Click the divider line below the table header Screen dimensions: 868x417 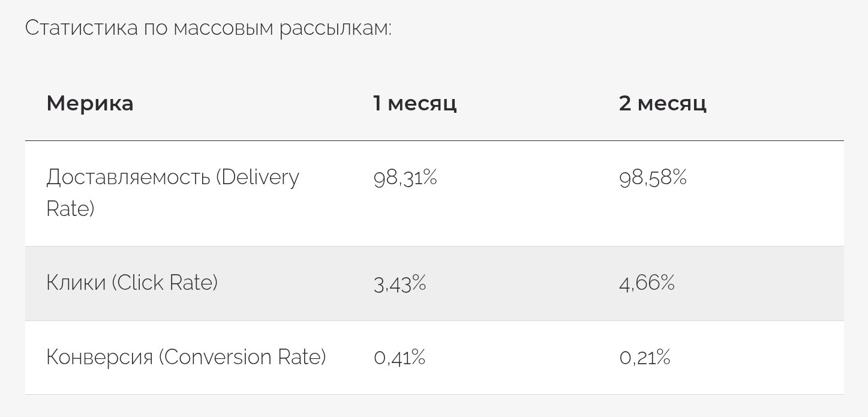pyautogui.click(x=434, y=141)
